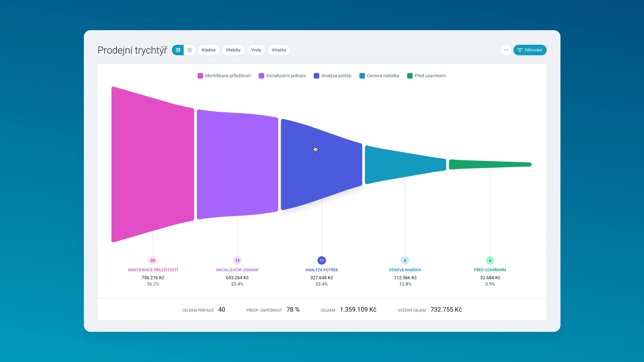Click the Cenová nabídka legend label
The image size is (644, 362).
[383, 76]
